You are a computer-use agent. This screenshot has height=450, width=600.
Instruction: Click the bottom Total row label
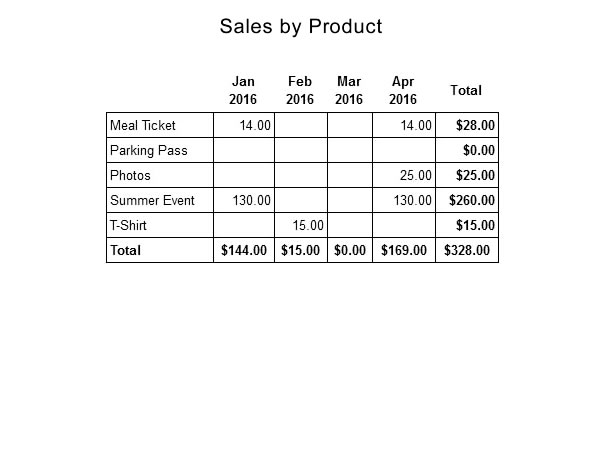(x=126, y=250)
